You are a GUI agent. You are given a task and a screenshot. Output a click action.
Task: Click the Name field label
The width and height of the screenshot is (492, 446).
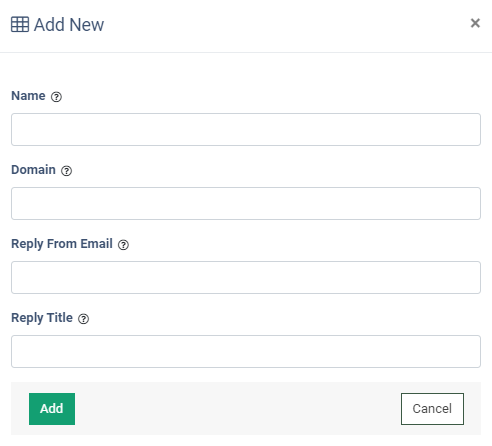[x=28, y=96]
